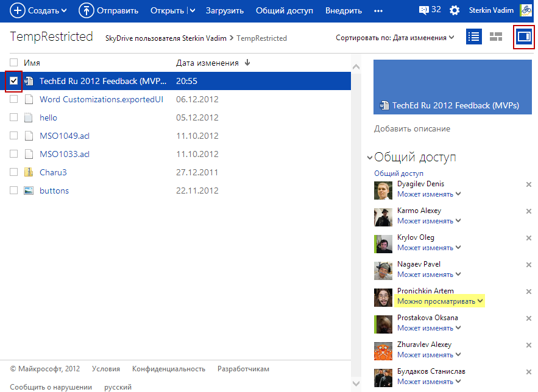Open the Charu3 link

(53, 172)
